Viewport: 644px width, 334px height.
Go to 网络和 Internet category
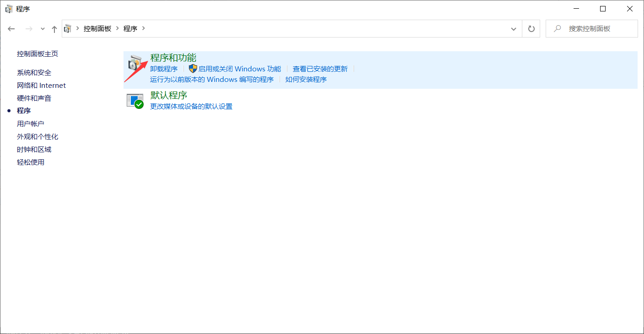pyautogui.click(x=41, y=85)
